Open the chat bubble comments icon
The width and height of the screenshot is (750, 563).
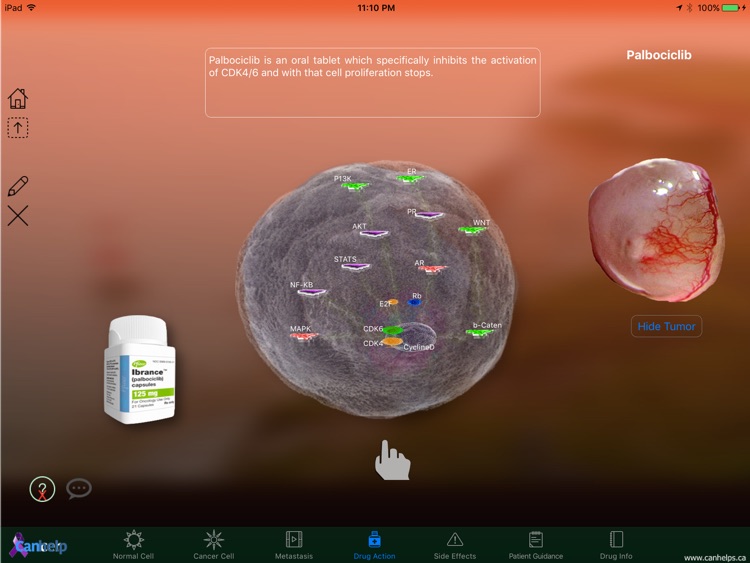point(79,488)
